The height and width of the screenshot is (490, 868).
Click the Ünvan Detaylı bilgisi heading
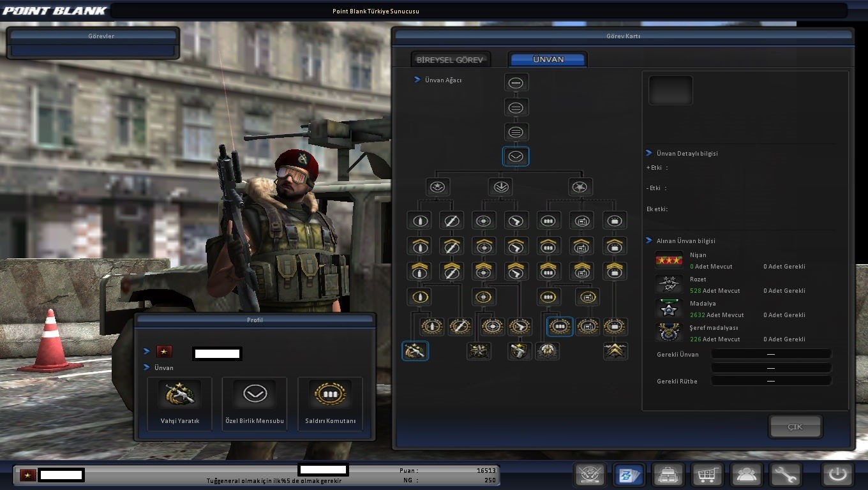[x=687, y=154]
